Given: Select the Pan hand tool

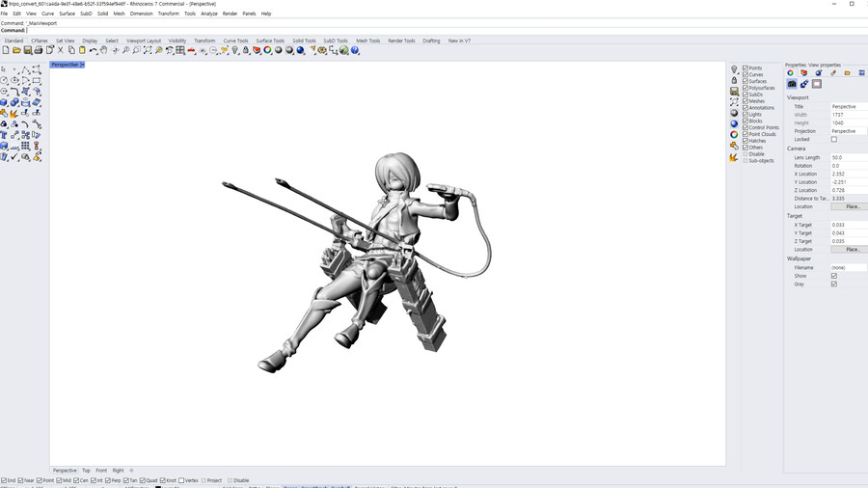Looking at the screenshot, I should coord(103,50).
